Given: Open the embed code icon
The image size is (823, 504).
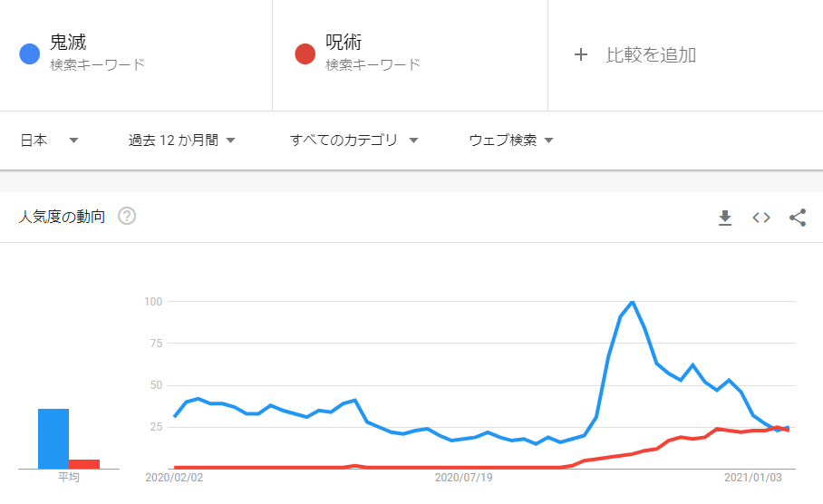Looking at the screenshot, I should coord(761,218).
